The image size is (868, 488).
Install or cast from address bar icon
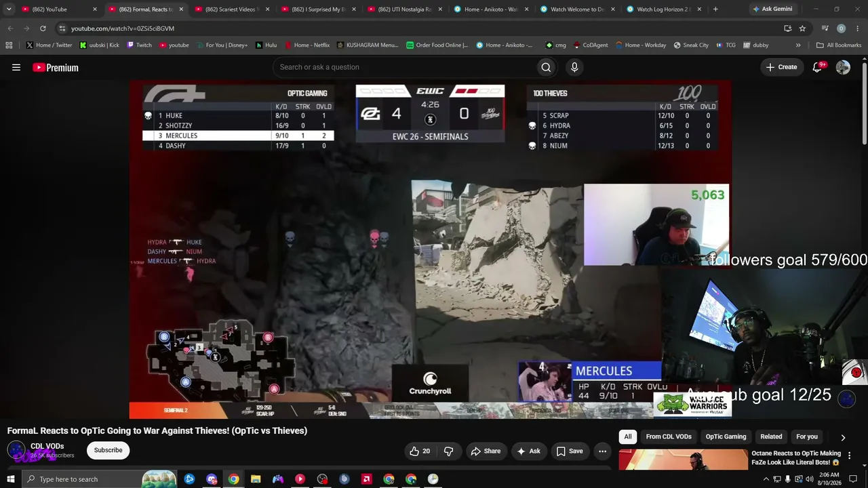click(x=787, y=28)
